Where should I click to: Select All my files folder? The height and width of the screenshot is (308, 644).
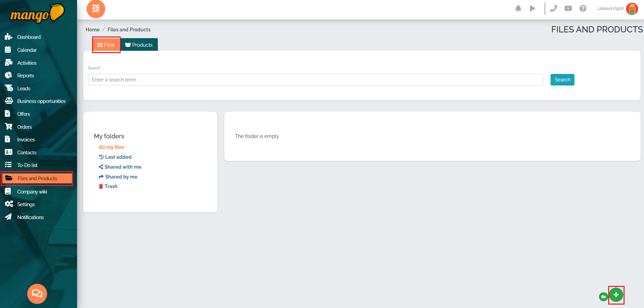[111, 147]
